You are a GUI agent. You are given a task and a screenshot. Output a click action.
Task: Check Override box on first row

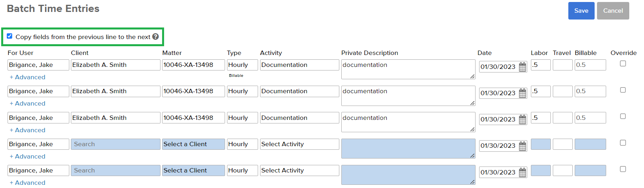(623, 64)
